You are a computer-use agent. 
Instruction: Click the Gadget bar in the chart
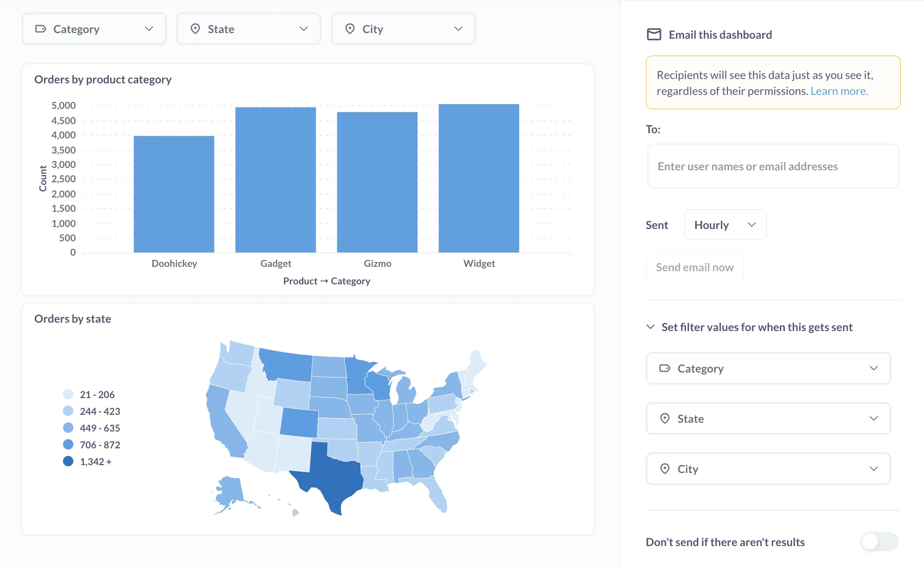(275, 180)
